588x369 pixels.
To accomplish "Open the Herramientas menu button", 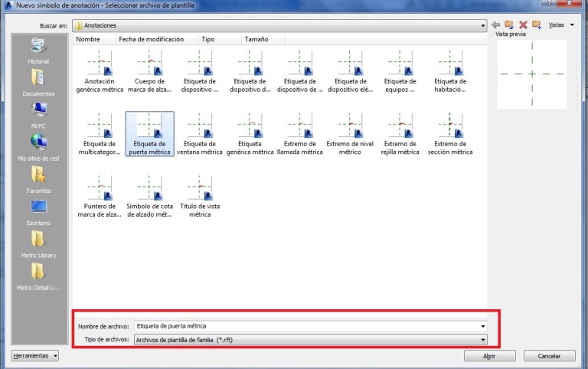I will tap(35, 356).
